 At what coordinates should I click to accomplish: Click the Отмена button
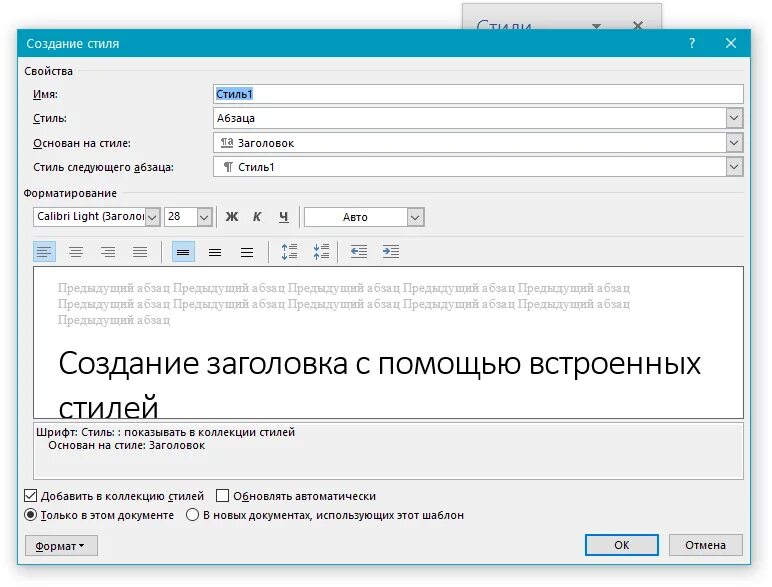point(705,545)
